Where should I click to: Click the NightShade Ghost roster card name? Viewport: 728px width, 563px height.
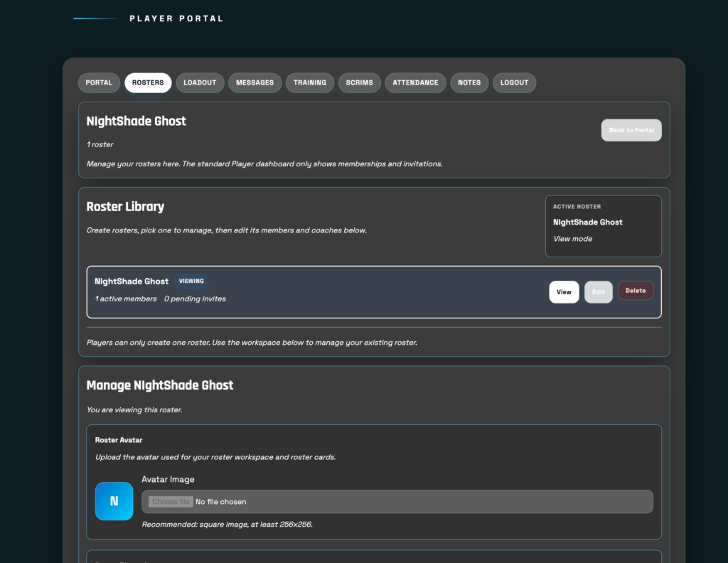point(132,281)
